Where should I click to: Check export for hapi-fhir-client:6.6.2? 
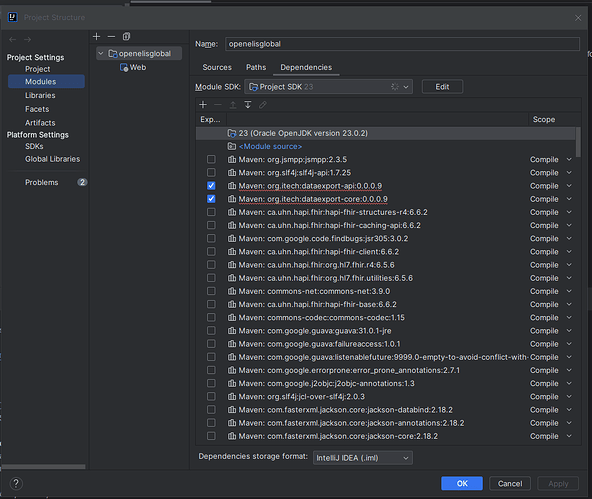211,251
